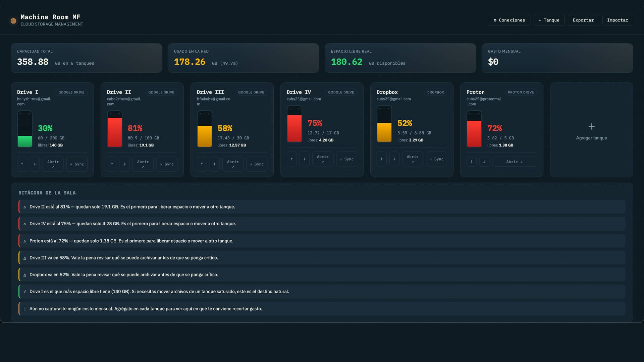Open Proton via Abrir button

click(x=515, y=162)
